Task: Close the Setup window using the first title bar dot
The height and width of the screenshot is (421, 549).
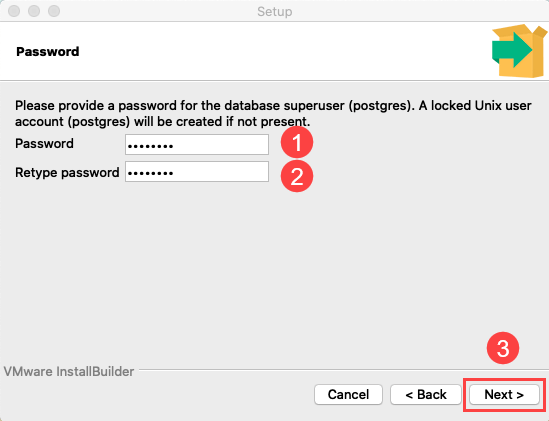Action: (14, 11)
